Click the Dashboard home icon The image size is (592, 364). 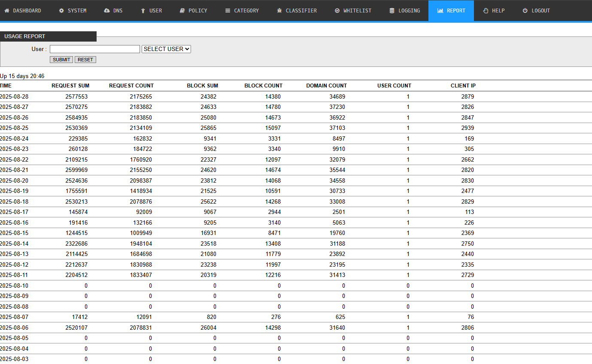point(7,11)
